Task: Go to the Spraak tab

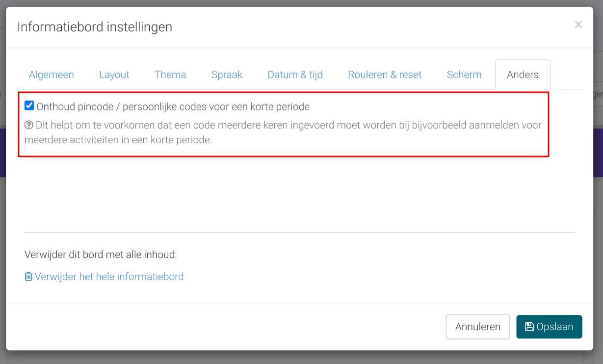Action: (227, 75)
